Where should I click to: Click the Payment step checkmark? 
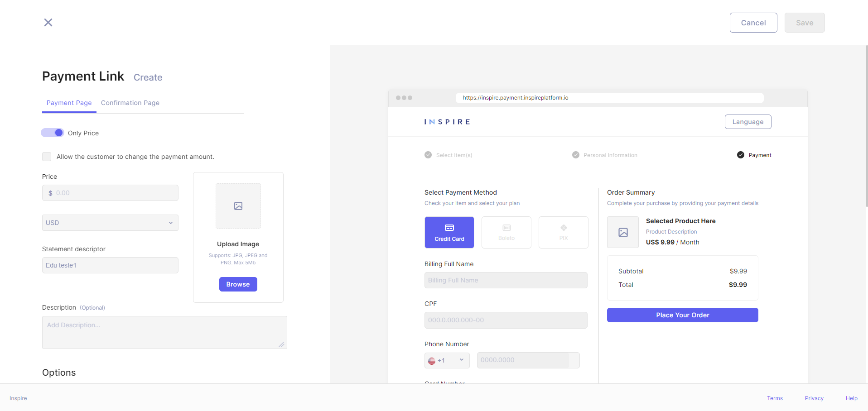(741, 155)
